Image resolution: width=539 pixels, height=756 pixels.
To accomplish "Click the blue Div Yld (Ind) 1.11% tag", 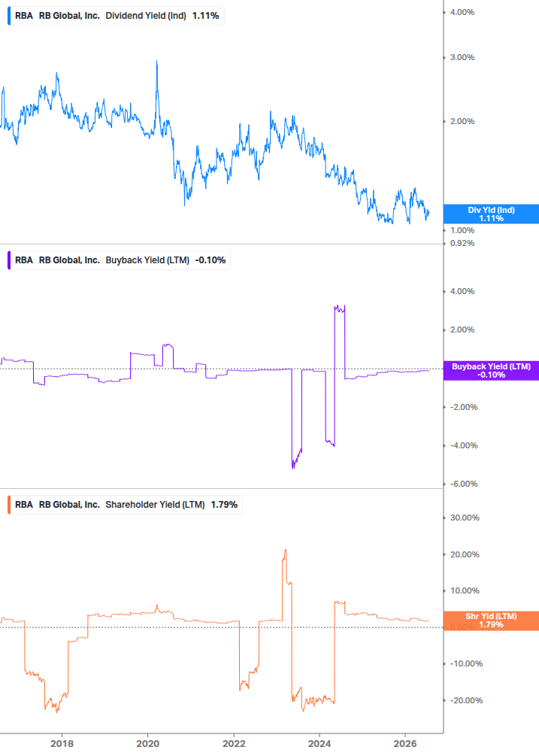I will point(492,214).
